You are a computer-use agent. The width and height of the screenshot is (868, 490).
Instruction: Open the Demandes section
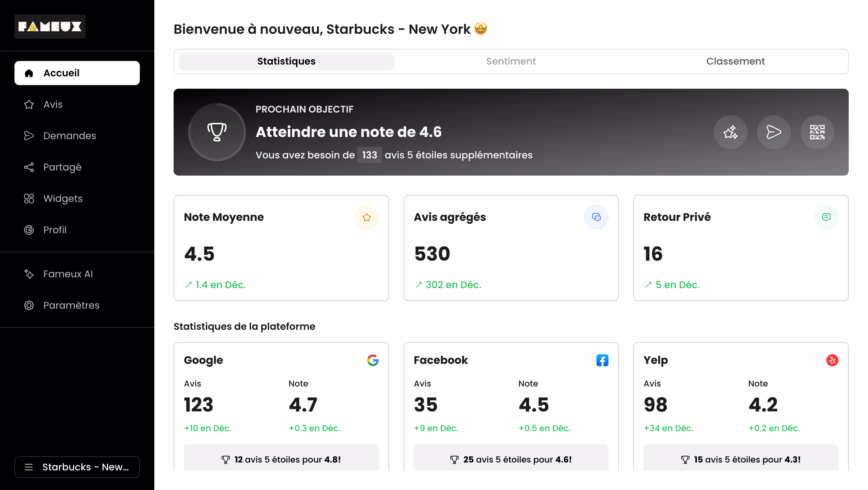pyautogui.click(x=69, y=135)
